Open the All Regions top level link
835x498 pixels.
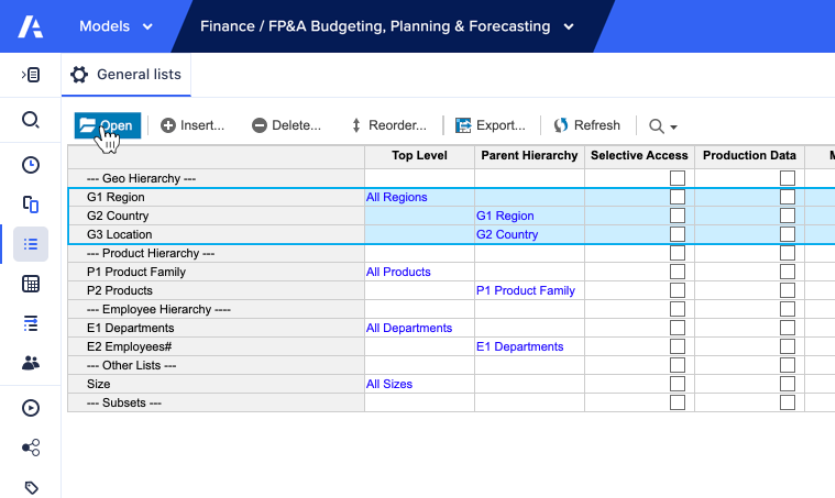tap(396, 197)
